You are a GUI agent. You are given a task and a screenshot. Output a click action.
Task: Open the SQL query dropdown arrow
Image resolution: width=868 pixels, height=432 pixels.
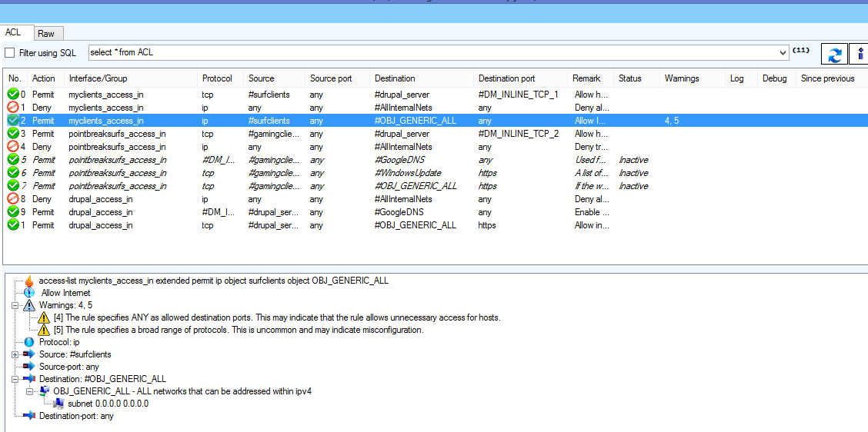click(x=783, y=52)
